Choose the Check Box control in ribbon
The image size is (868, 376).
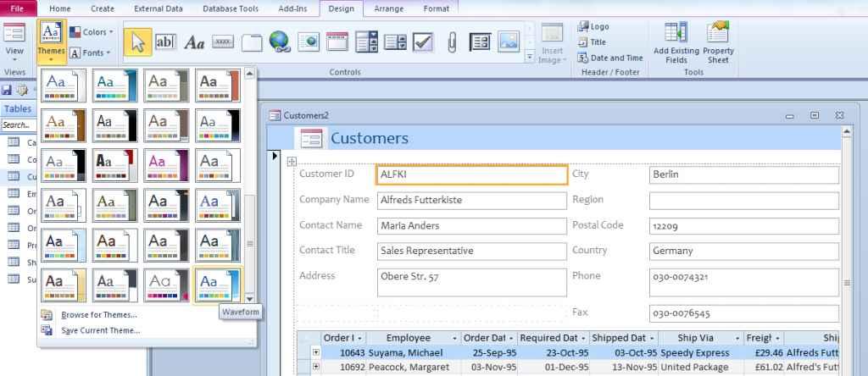[423, 41]
